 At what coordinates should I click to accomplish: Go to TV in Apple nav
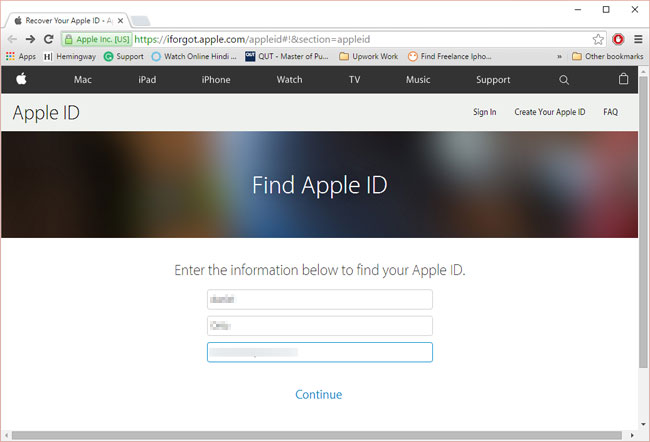pos(354,80)
